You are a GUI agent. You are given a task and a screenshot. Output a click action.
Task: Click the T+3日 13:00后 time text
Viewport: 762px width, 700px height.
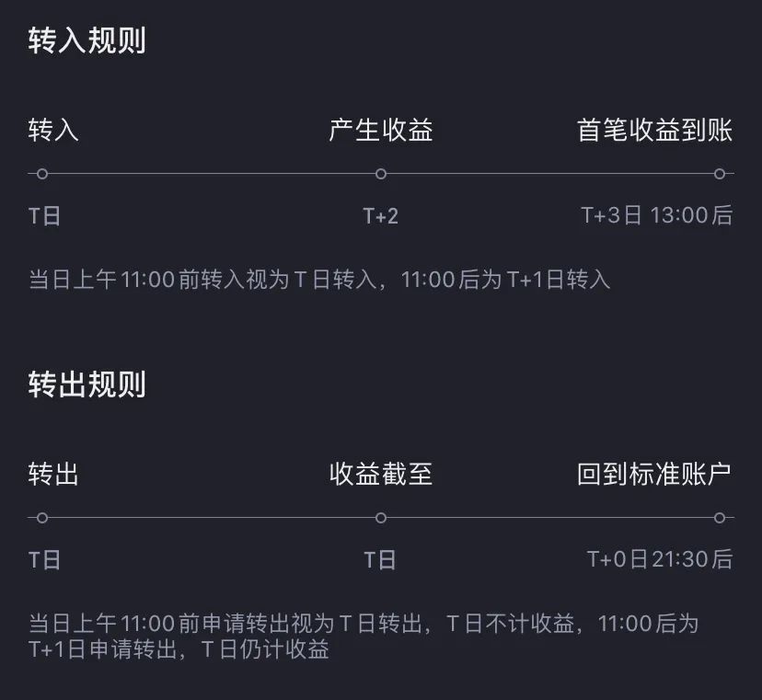pos(657,215)
